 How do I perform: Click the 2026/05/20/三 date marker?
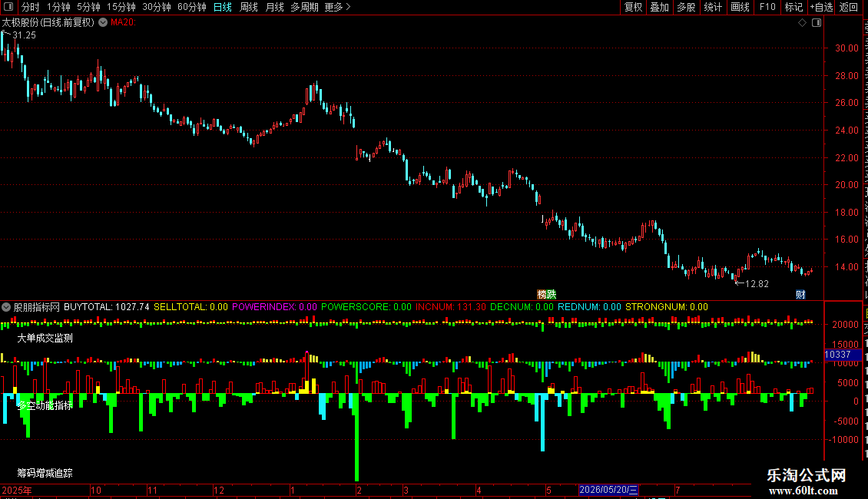608,490
